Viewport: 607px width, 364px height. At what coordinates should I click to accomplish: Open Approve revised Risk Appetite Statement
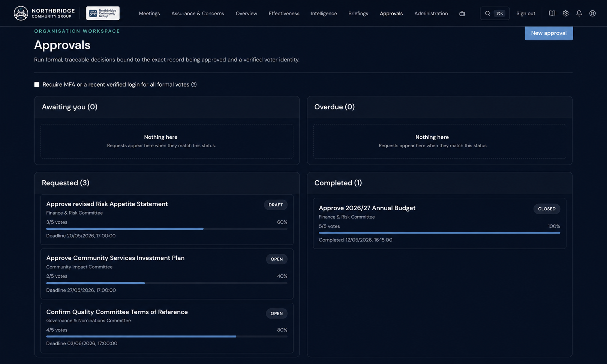(x=107, y=204)
